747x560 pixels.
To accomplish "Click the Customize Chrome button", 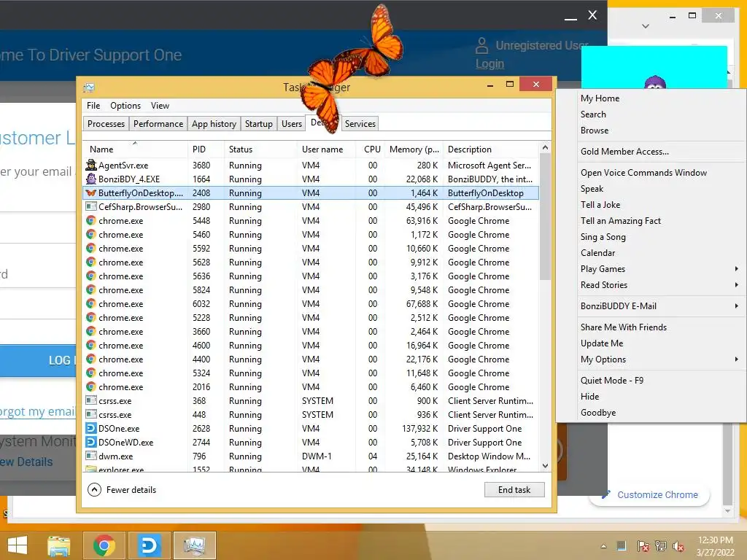I will tap(649, 495).
